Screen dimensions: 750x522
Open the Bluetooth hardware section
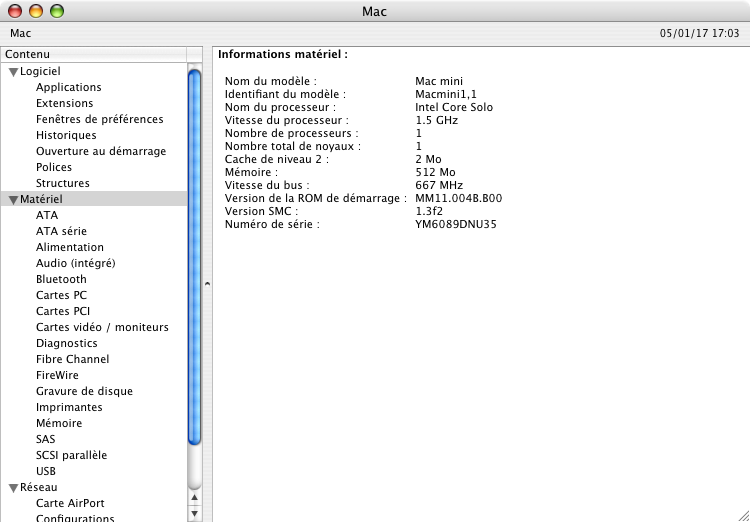tap(61, 279)
